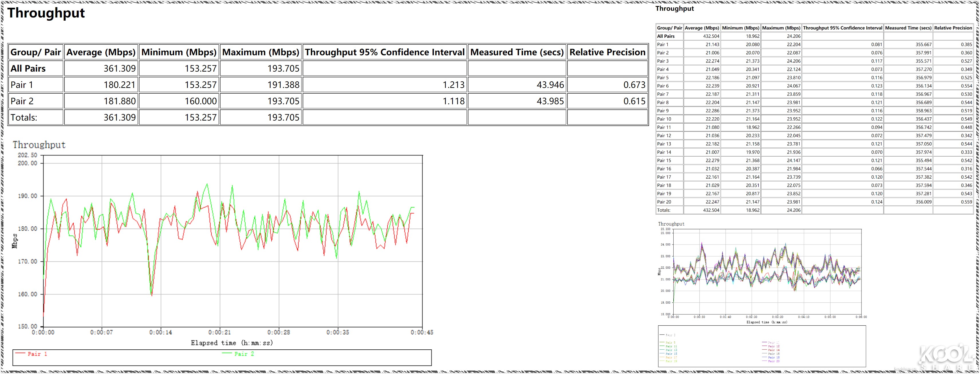Click Average (Mbps) header in left table
This screenshot has width=980, height=374.
[x=101, y=52]
